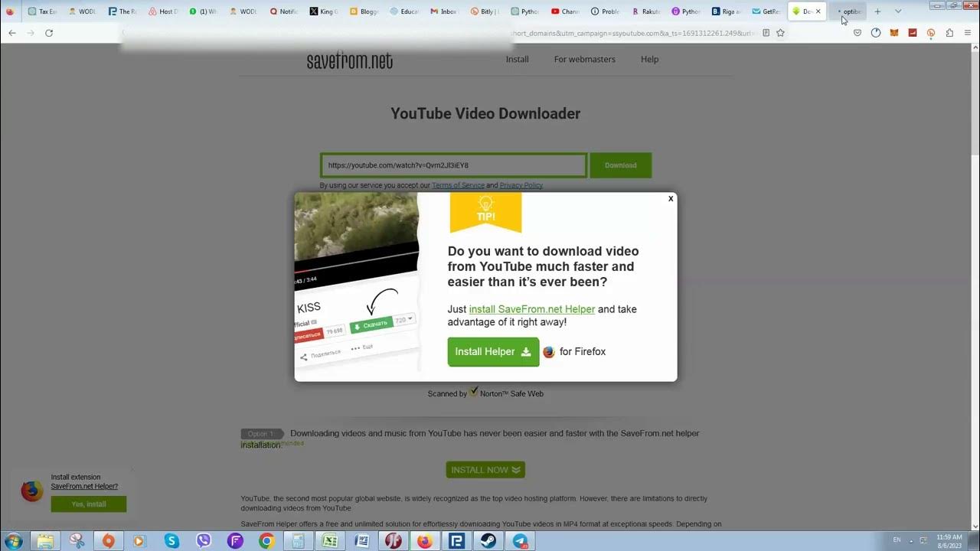Open Windows Explorer from taskbar
Screen dimensions: 980x551
click(x=45, y=541)
